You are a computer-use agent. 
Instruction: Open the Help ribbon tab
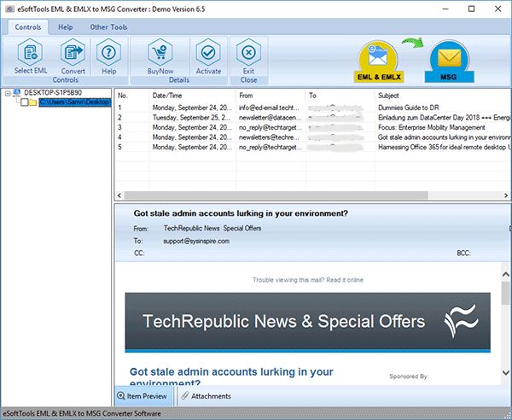pyautogui.click(x=66, y=27)
